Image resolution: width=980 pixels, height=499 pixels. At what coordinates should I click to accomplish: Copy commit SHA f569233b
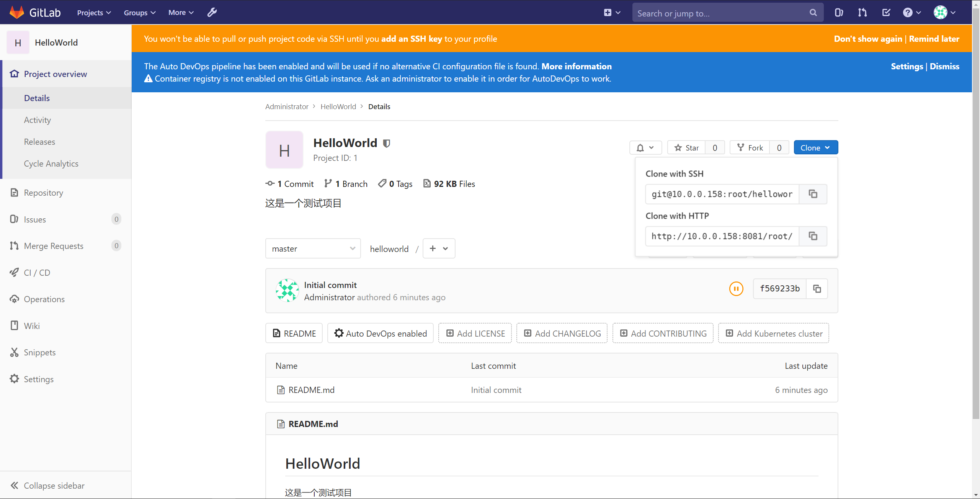pos(817,289)
